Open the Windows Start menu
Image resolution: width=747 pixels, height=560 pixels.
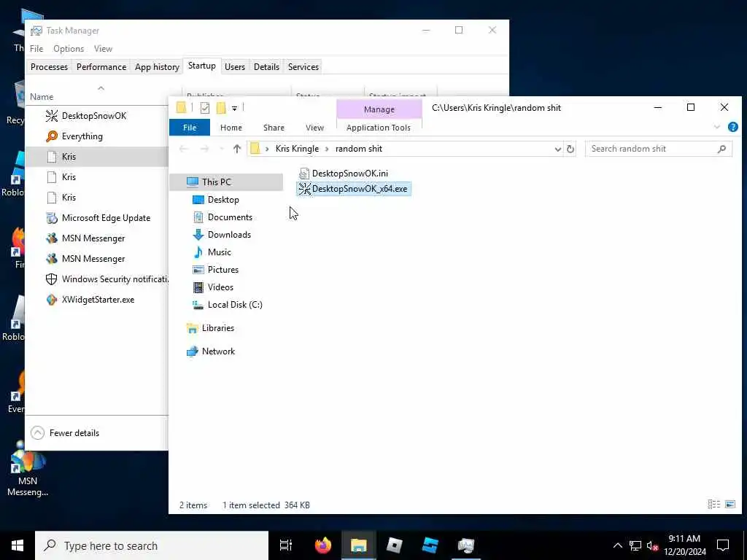[18, 545]
